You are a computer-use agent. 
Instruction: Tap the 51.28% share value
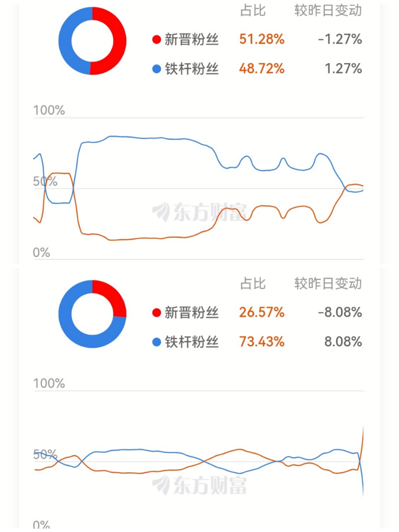262,39
